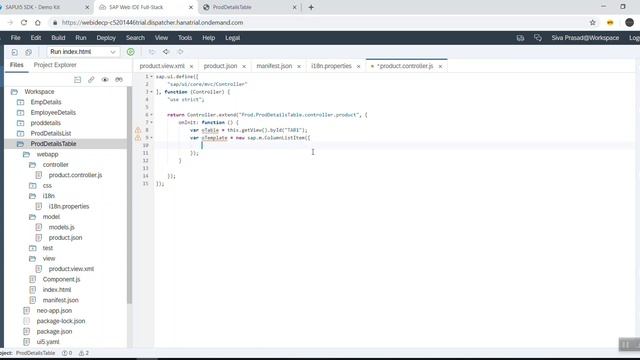Open the Tools menu
This screenshot has width=640, height=360.
tap(184, 38)
